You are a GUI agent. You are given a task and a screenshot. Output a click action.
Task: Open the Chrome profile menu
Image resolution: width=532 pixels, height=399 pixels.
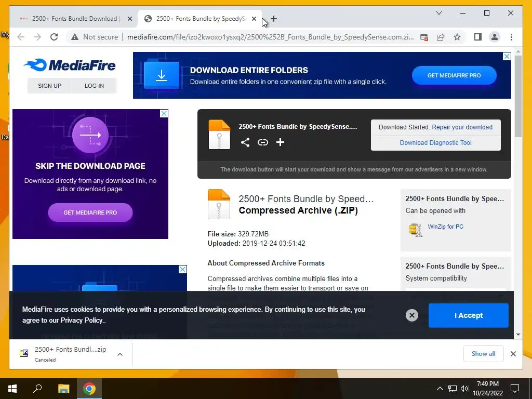point(495,37)
